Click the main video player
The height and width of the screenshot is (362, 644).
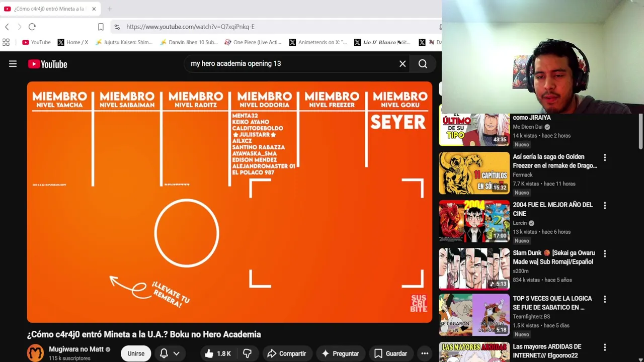[x=229, y=202]
